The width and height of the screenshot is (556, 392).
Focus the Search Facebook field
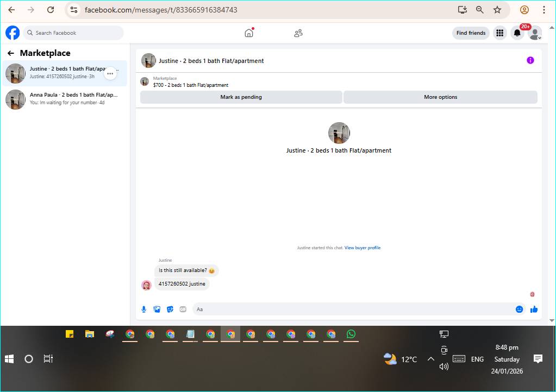click(73, 33)
